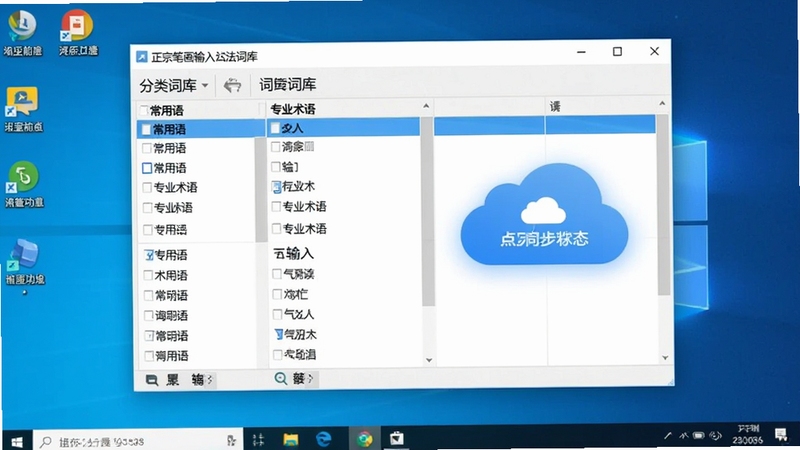This screenshot has height=450, width=800.
Task: Tick the 海明语 checkbox
Action: pyautogui.click(x=148, y=316)
